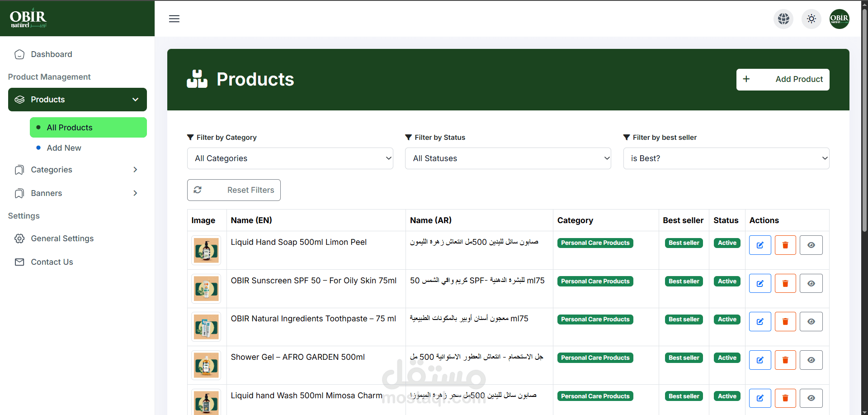This screenshot has height=415, width=868.
Task: Click the Categories bookmark icon
Action: pos(19,170)
